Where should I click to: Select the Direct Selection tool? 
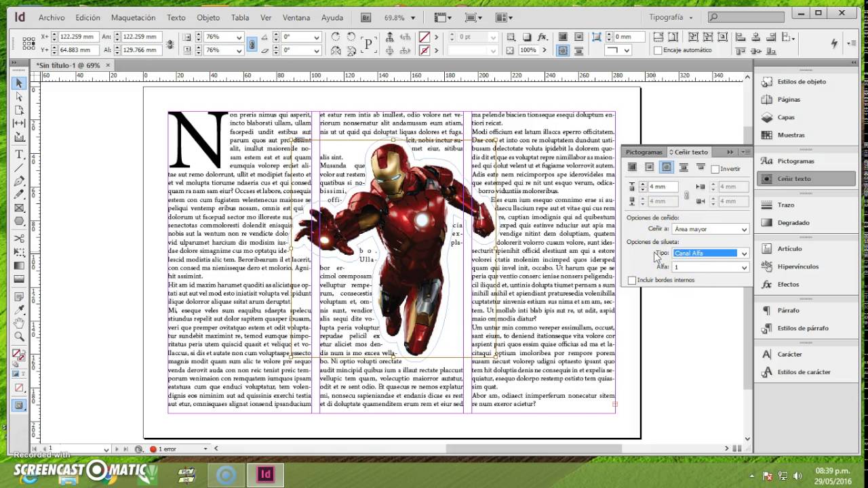point(19,97)
